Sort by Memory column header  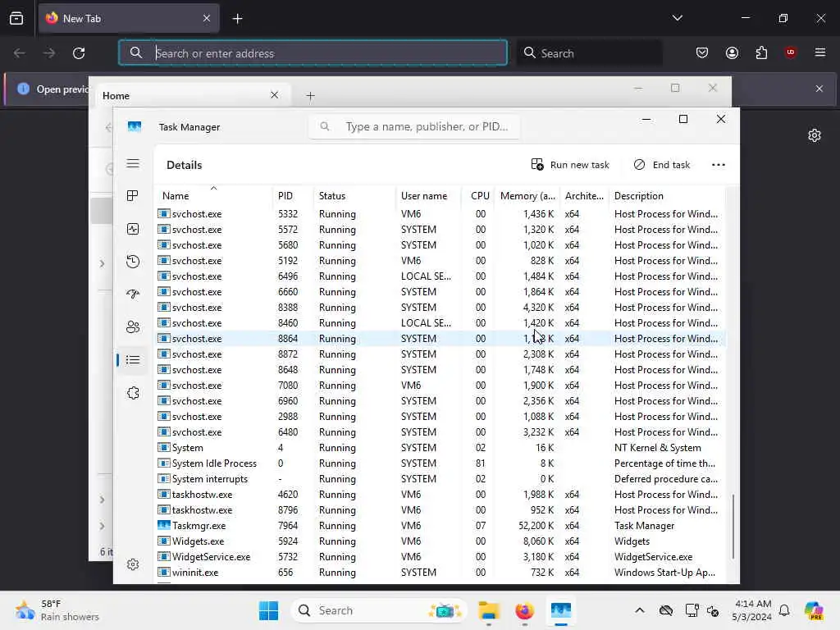527,196
